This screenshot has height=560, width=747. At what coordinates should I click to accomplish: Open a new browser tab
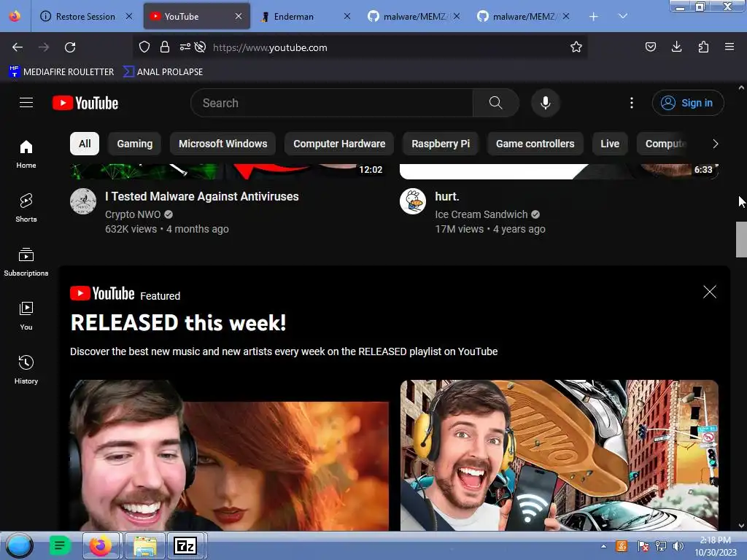(594, 17)
